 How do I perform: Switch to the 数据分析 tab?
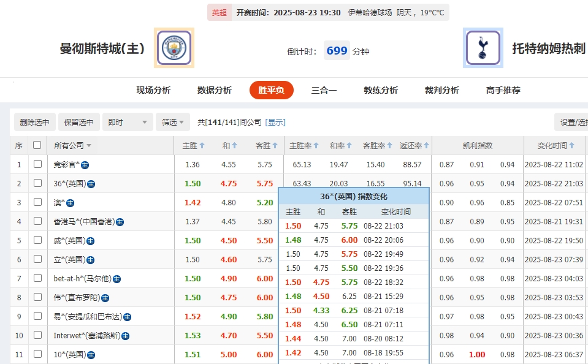pos(214,89)
